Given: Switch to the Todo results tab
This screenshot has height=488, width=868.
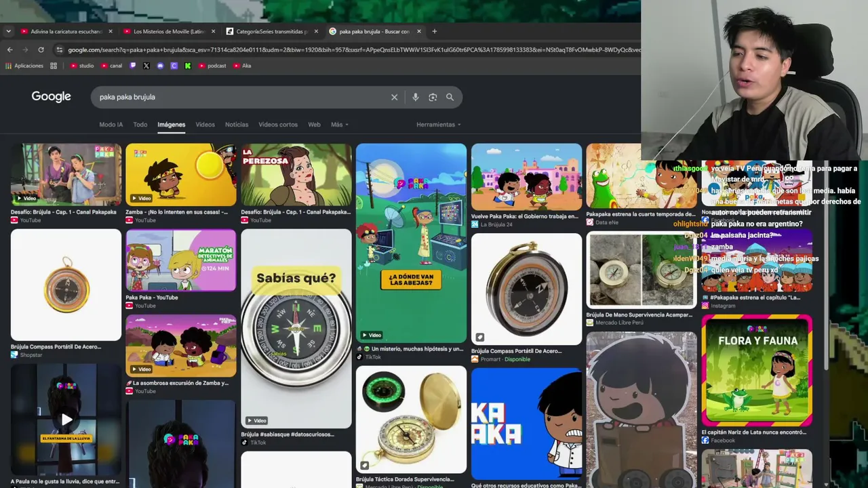Looking at the screenshot, I should click(140, 125).
